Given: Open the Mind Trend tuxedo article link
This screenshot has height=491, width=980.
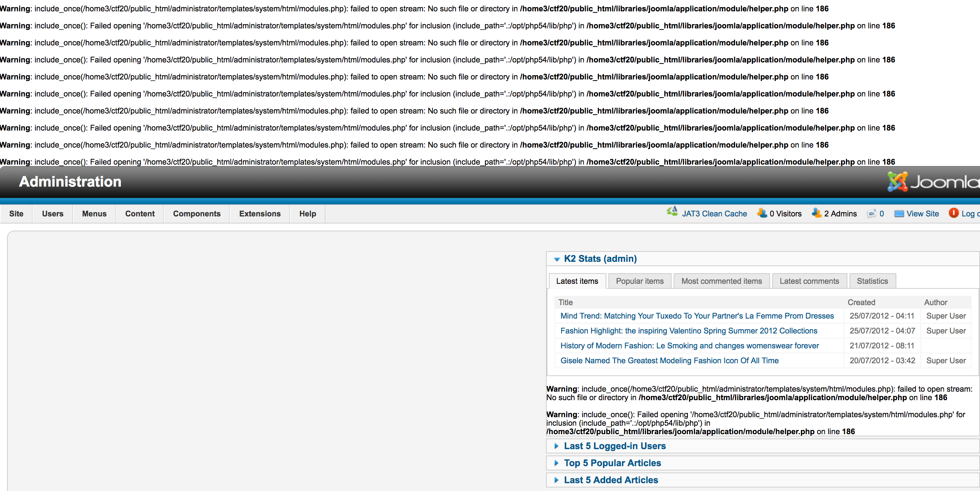Looking at the screenshot, I should (x=697, y=315).
